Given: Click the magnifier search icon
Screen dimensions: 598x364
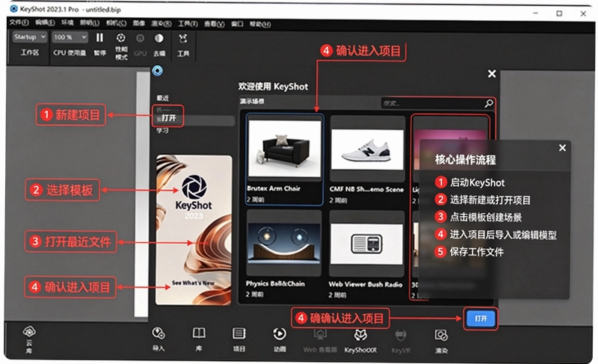Looking at the screenshot, I should pos(489,103).
